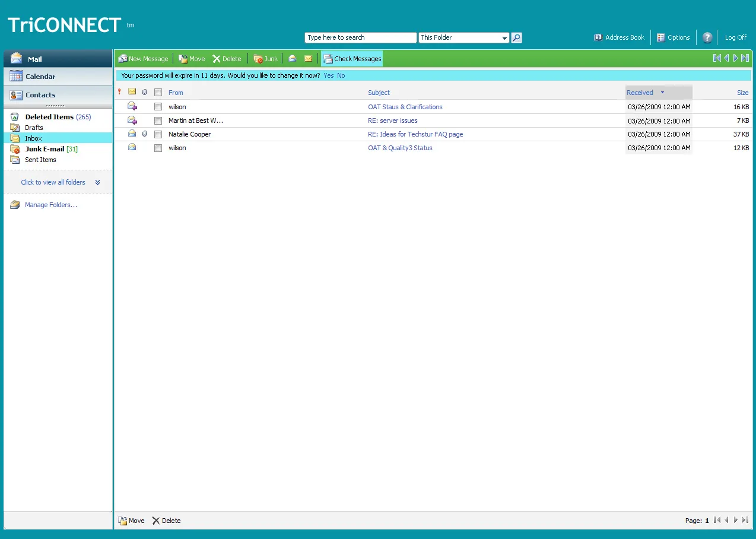This screenshot has width=756, height=539.
Task: Go to first page using top toolbar arrow
Action: click(x=717, y=58)
